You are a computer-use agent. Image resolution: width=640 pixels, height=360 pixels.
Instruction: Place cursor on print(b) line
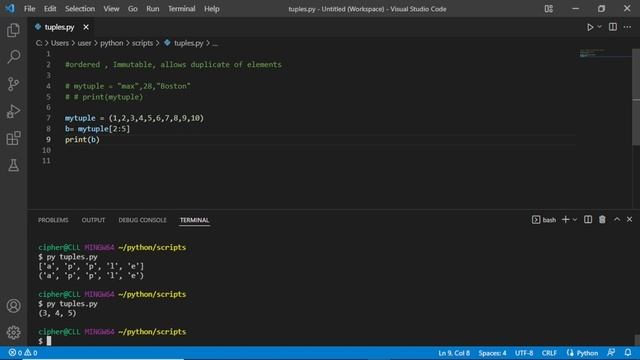coord(82,140)
